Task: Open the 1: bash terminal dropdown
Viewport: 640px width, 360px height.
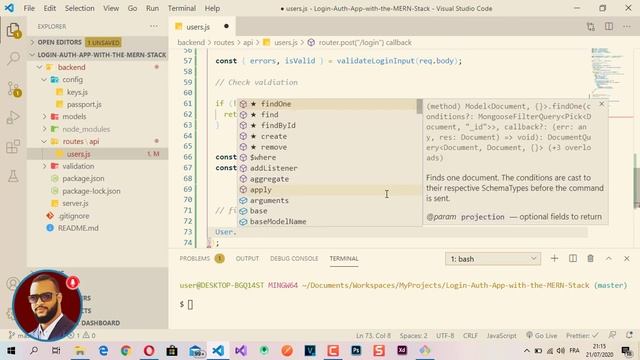Action: (493, 259)
